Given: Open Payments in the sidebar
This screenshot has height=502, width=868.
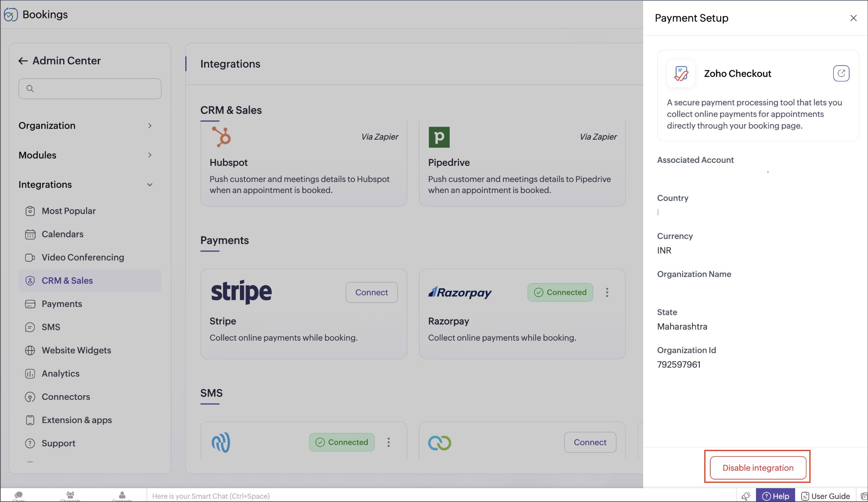Looking at the screenshot, I should (x=62, y=304).
